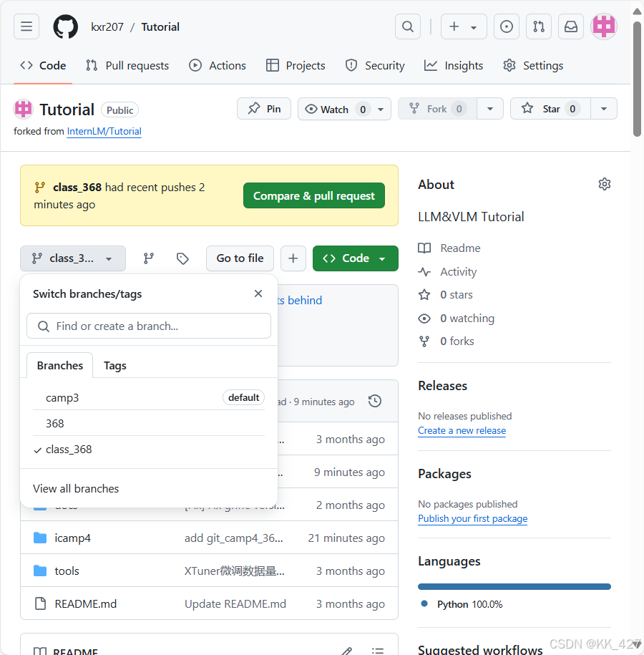Screen dimensions: 644x655
Task: Edit README with pencil icon
Action: point(346,651)
